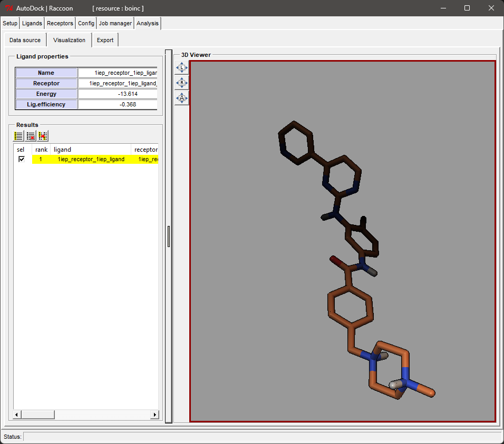Select the 1iep_receptor_1iep_ligand result row
This screenshot has width=504, height=444.
pos(91,159)
